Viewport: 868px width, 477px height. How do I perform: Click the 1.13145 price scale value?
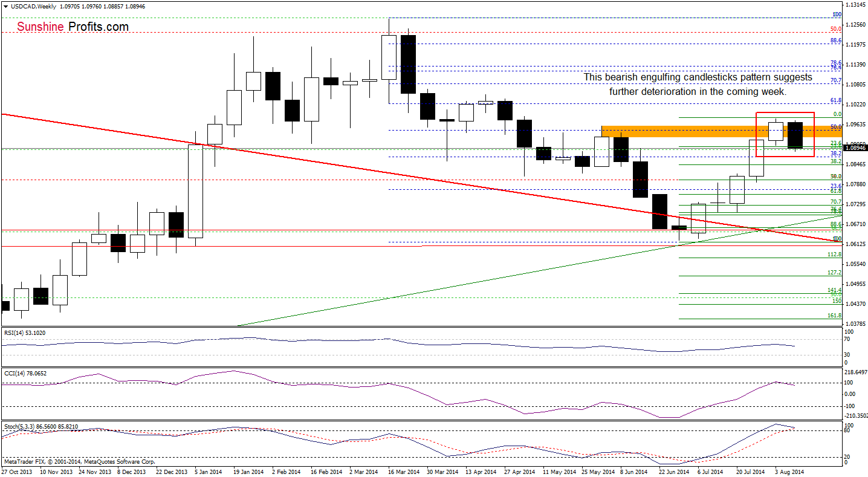(856, 4)
